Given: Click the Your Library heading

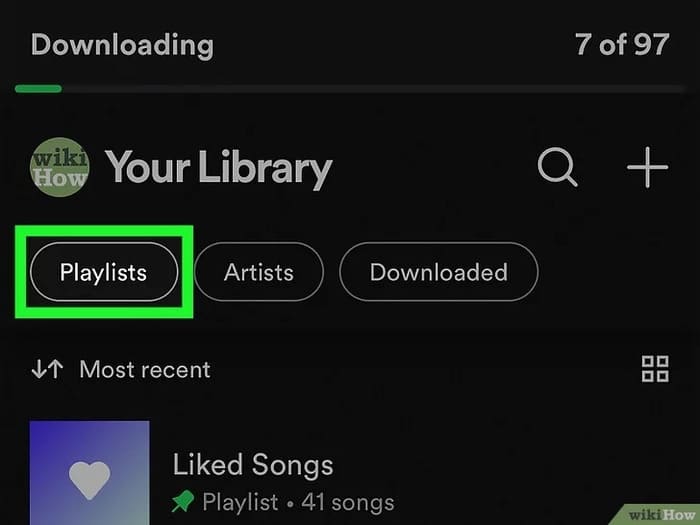Looking at the screenshot, I should coord(218,168).
